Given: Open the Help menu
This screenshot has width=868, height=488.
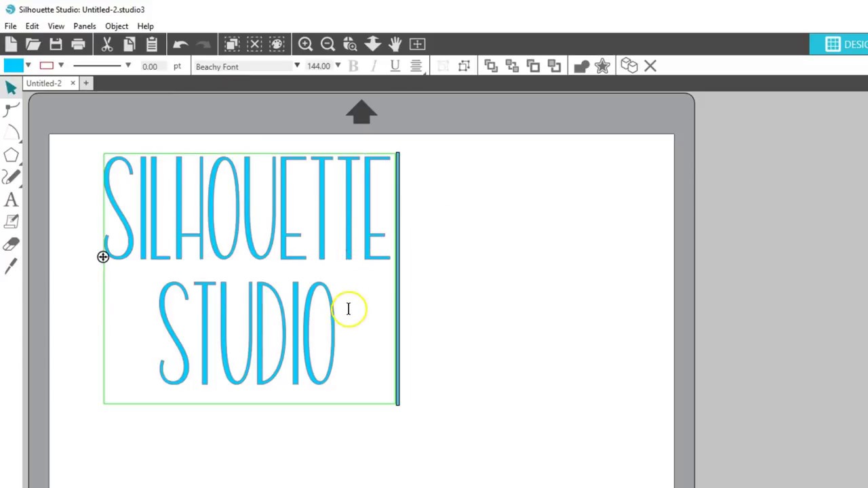Looking at the screenshot, I should pyautogui.click(x=145, y=26).
